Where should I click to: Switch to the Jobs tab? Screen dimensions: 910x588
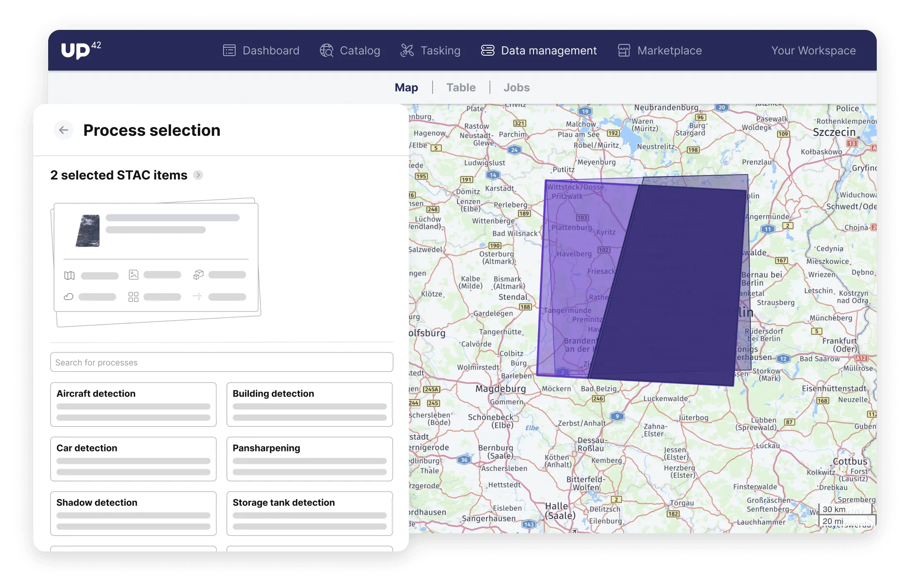click(516, 87)
